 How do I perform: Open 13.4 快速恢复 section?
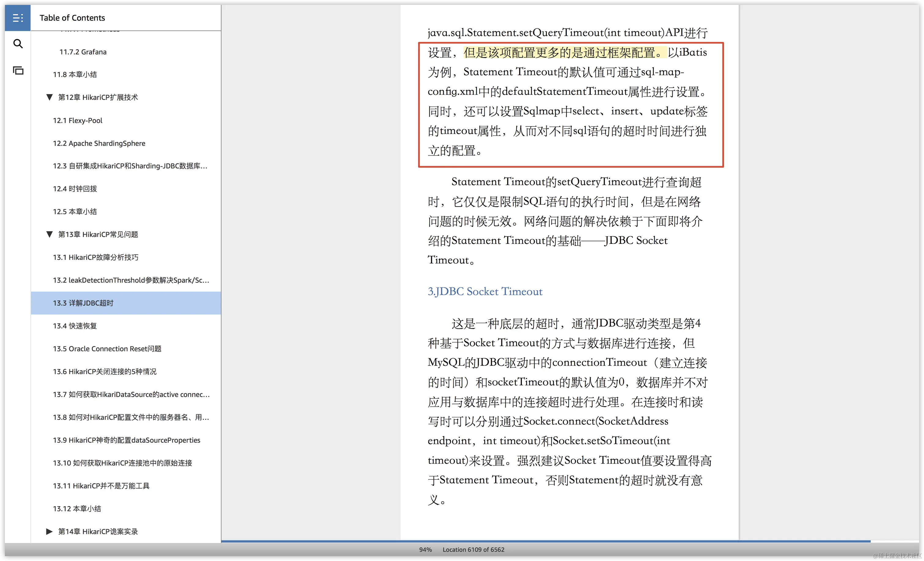pyautogui.click(x=75, y=326)
